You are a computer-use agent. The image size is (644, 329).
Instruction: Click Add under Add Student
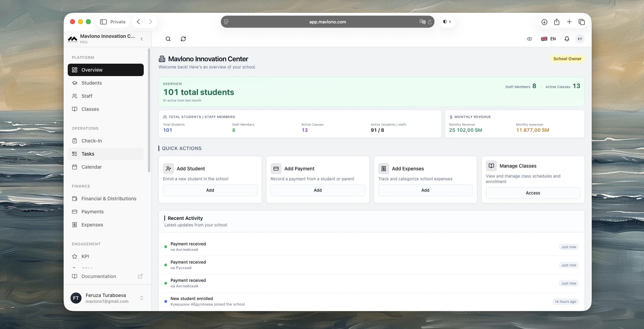pos(210,190)
